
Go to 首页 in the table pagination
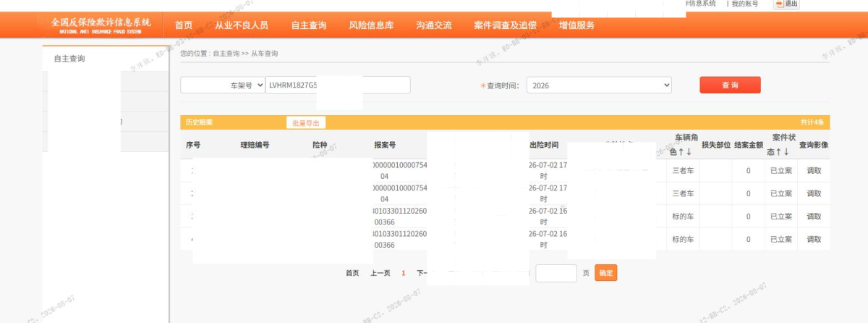tap(352, 273)
